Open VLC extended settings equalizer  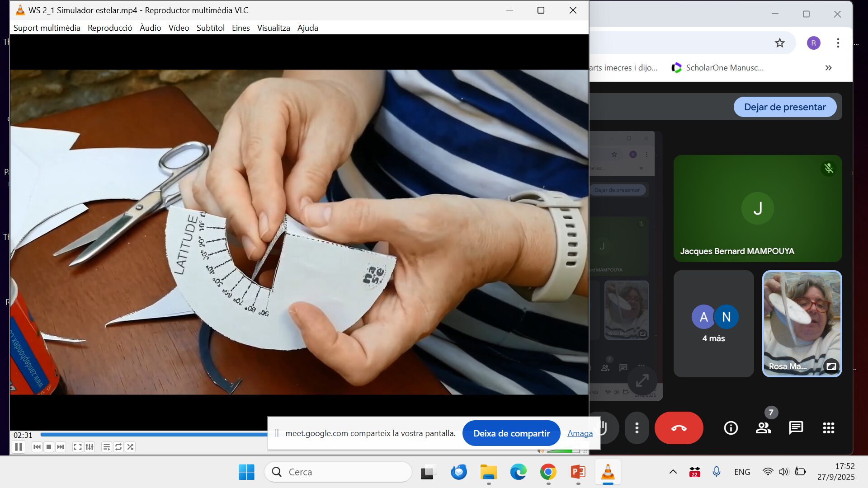click(x=90, y=447)
